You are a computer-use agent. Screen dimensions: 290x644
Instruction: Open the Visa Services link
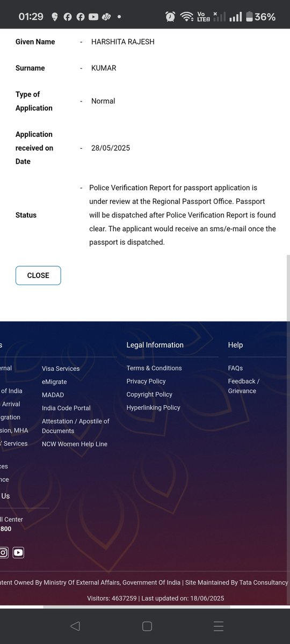tap(61, 369)
